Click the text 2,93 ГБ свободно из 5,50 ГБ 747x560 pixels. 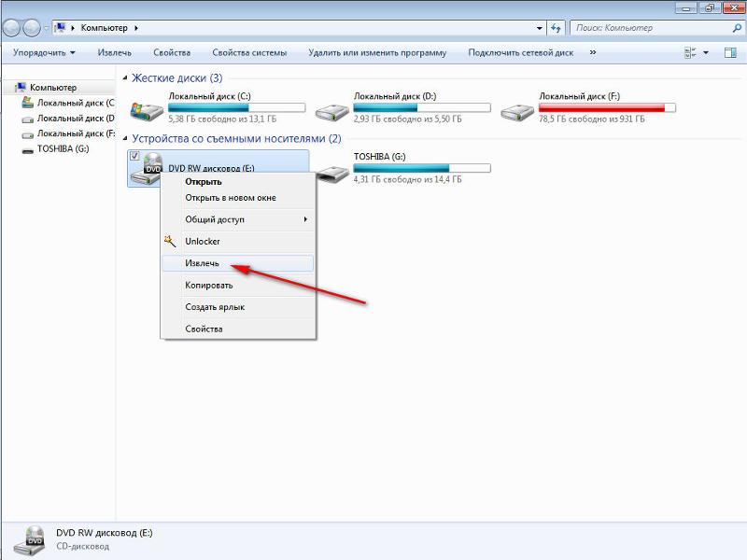[407, 119]
